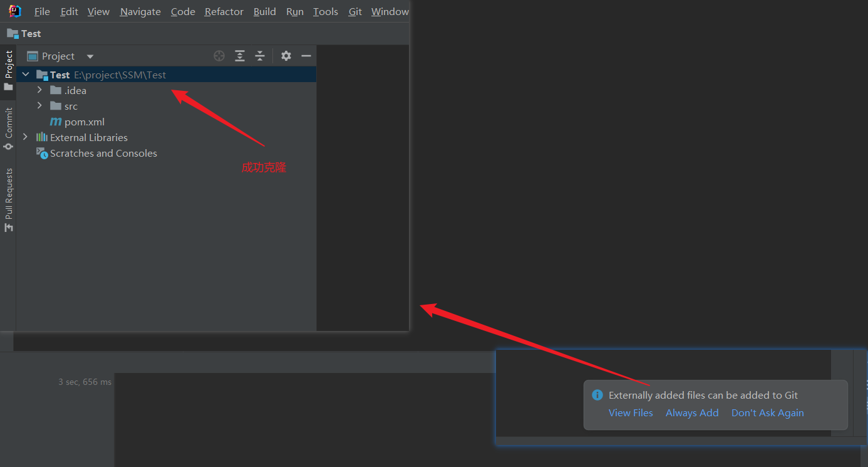The image size is (868, 467).
Task: Click the IntelliJ IDEA logo icon
Action: click(14, 11)
